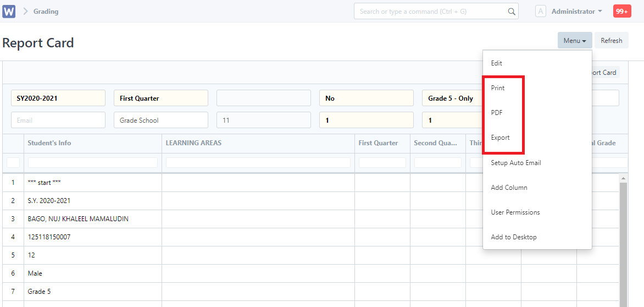
Task: Select the cell showing 12
Action: 93,255
